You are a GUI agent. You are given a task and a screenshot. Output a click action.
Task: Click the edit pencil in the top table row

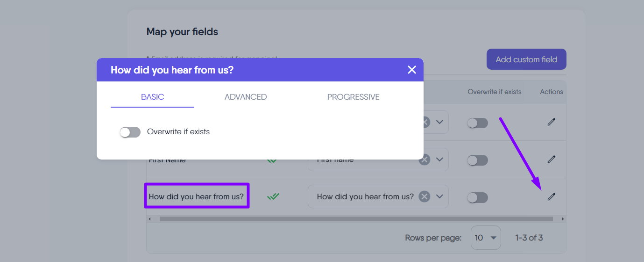point(552,122)
